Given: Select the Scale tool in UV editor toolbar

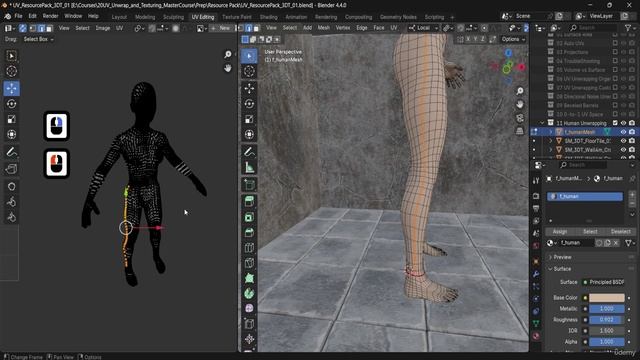Looking at the screenshot, I should 11,119.
